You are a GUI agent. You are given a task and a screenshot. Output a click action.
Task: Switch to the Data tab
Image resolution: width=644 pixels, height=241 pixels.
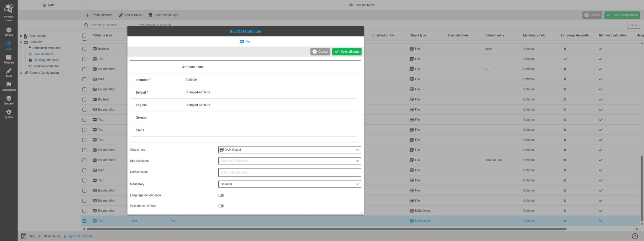pyautogui.click(x=49, y=5)
